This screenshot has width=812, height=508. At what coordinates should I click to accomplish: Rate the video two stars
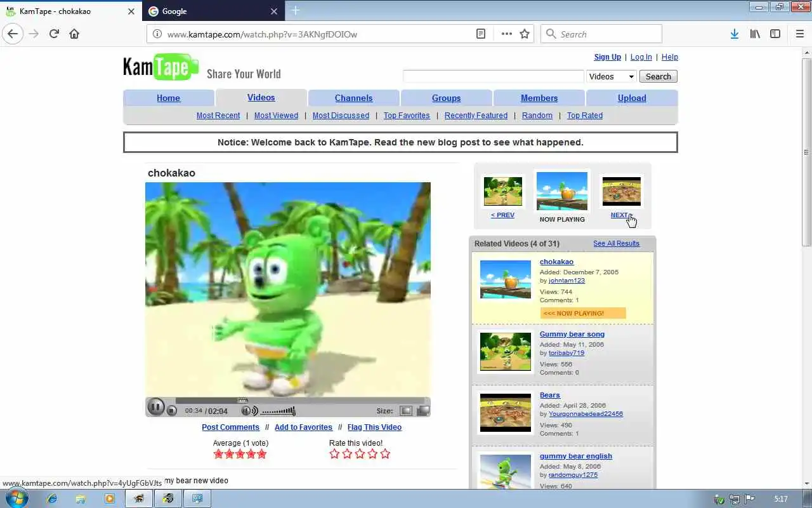[x=347, y=454]
